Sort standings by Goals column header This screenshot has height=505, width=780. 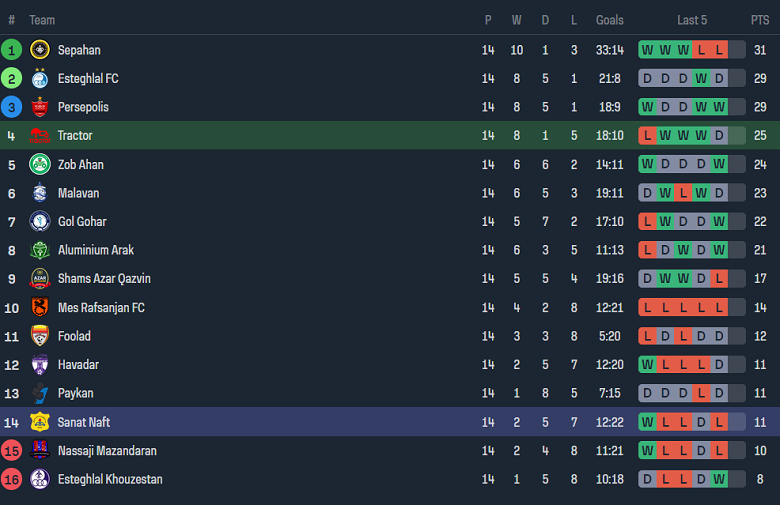tap(609, 20)
